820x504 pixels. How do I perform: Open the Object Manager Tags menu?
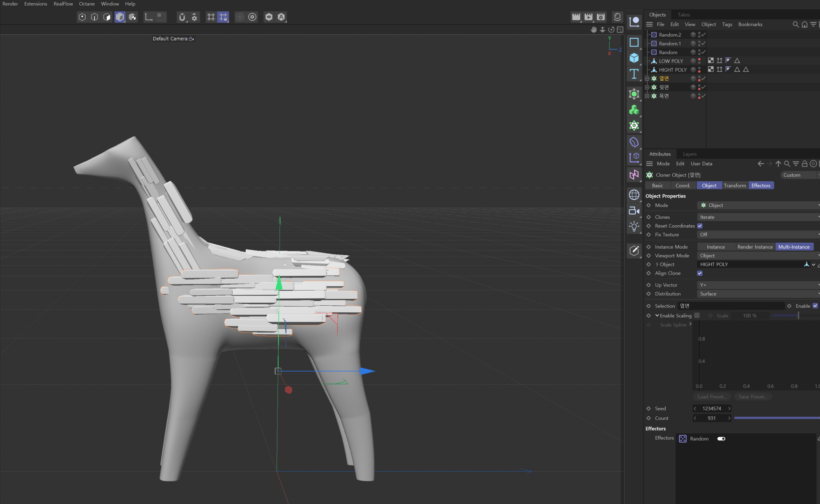(727, 24)
